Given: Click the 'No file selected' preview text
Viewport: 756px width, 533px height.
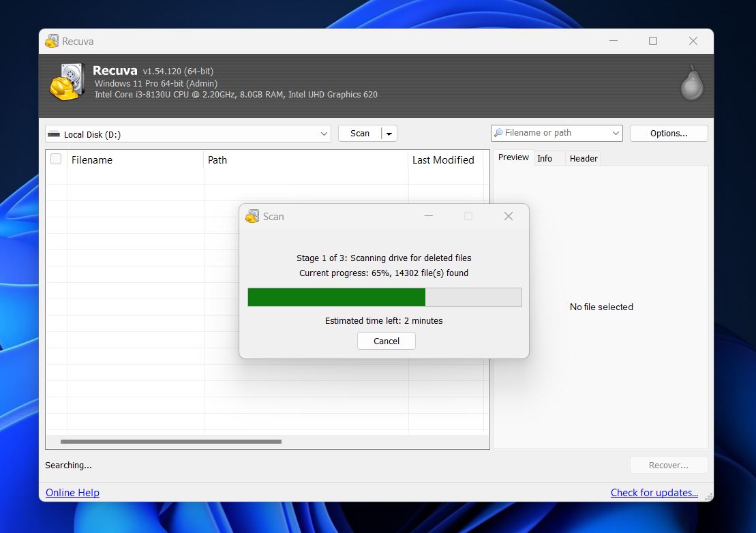Looking at the screenshot, I should (x=601, y=307).
